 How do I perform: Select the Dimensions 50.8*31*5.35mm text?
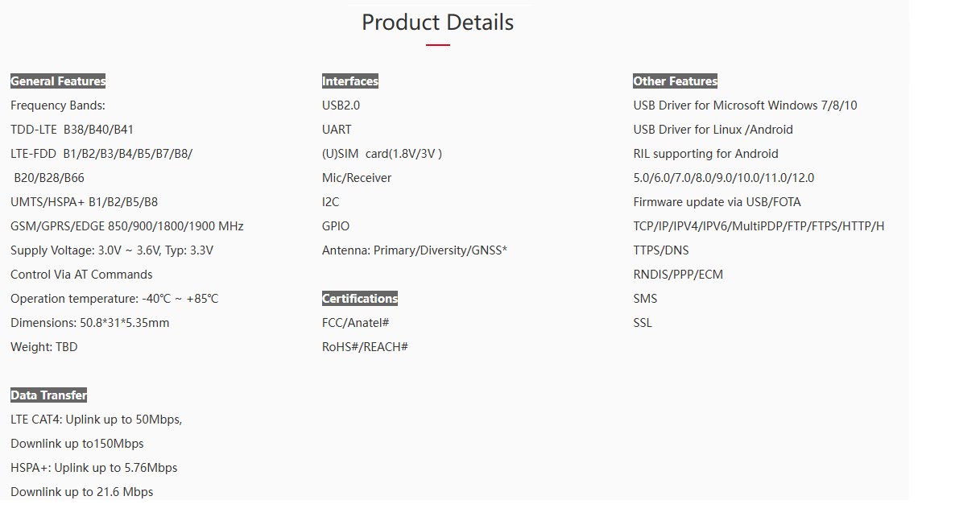click(90, 323)
